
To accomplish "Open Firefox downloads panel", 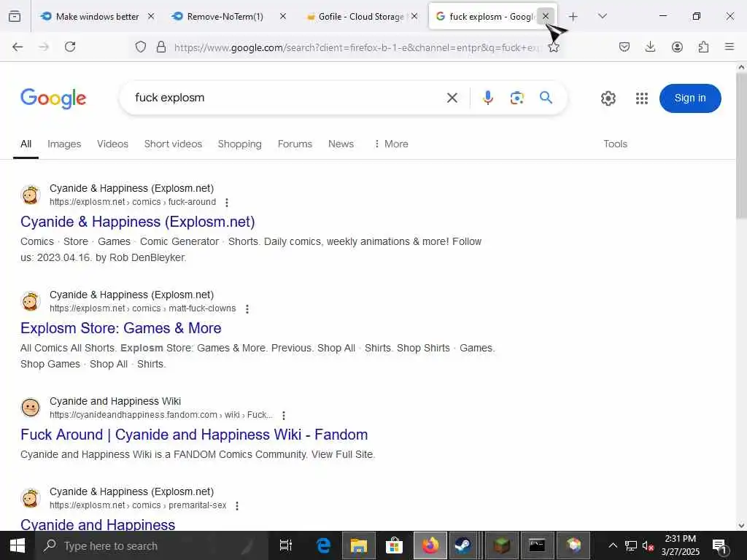I will pos(650,47).
